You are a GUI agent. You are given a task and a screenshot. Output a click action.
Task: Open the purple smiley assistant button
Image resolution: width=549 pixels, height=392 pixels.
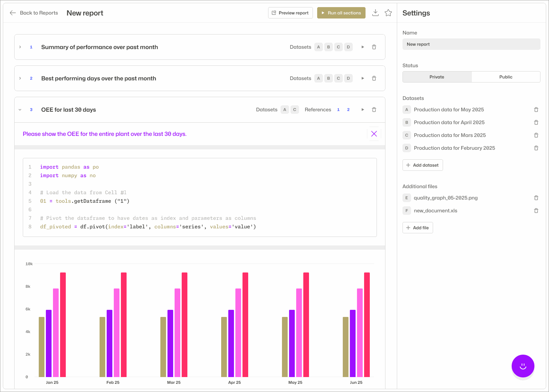point(523,366)
